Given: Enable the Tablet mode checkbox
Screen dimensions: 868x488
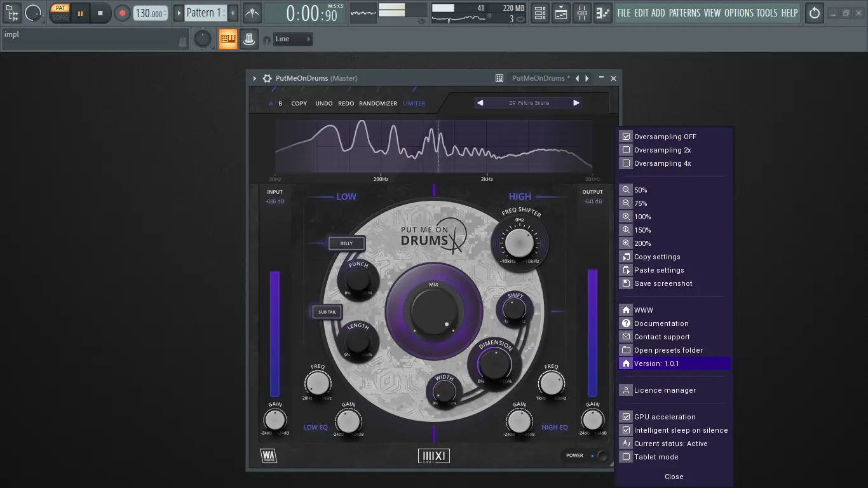Looking at the screenshot, I should (x=627, y=457).
